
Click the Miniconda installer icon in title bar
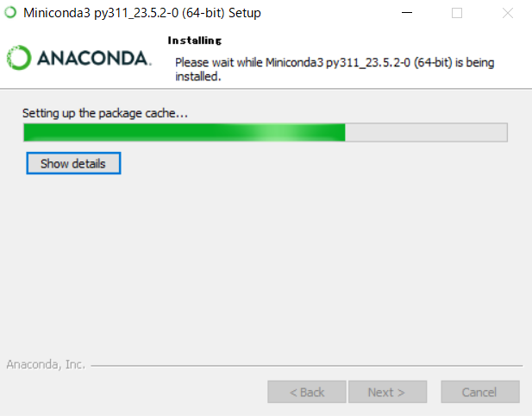[10, 13]
